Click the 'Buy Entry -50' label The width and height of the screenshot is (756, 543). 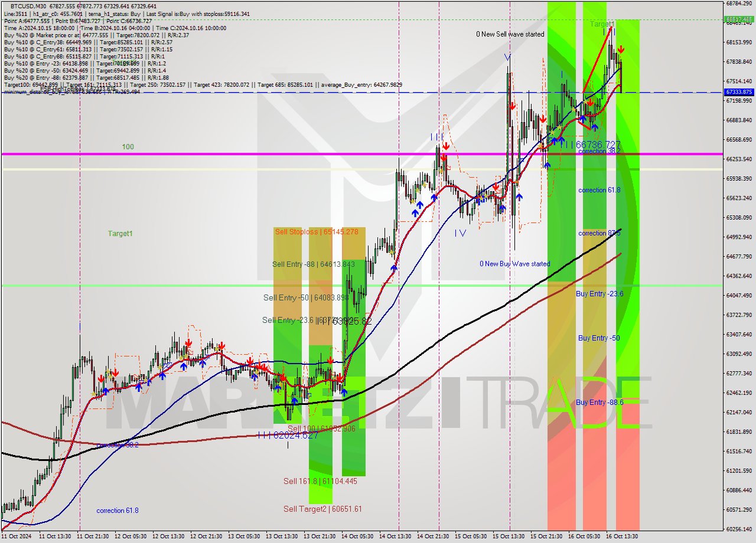599,338
